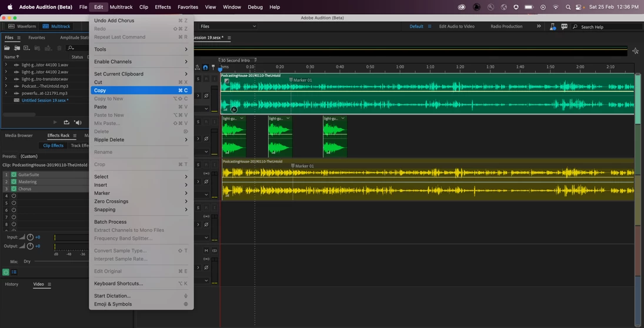Click the Default workspace link

(x=416, y=26)
